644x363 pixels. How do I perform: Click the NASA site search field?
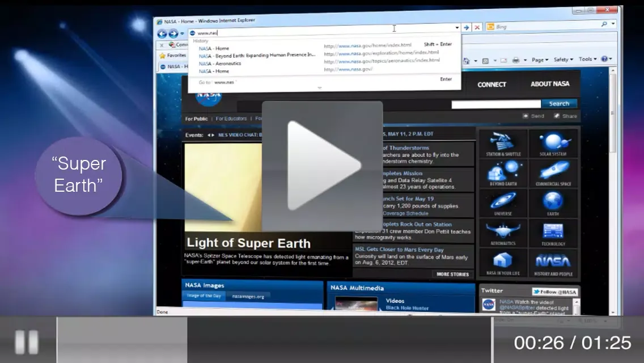click(x=496, y=104)
